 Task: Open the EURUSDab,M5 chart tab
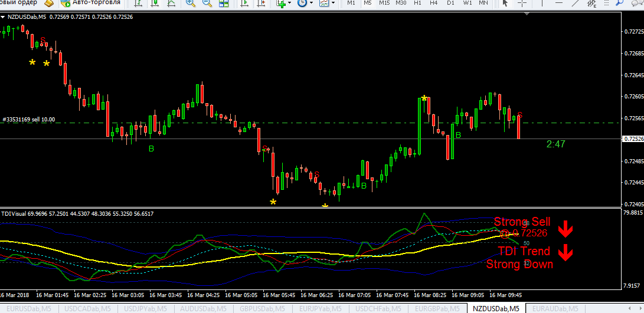pos(30,308)
